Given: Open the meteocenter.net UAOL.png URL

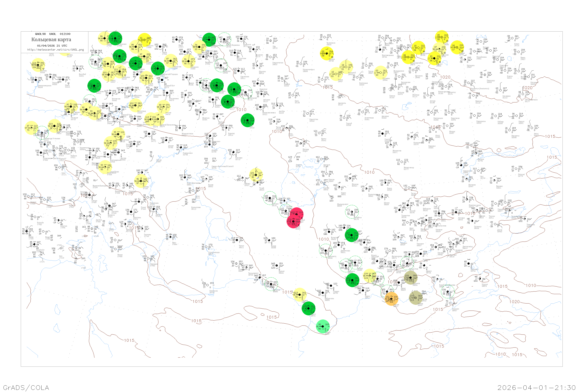Looking at the screenshot, I should coord(55,50).
